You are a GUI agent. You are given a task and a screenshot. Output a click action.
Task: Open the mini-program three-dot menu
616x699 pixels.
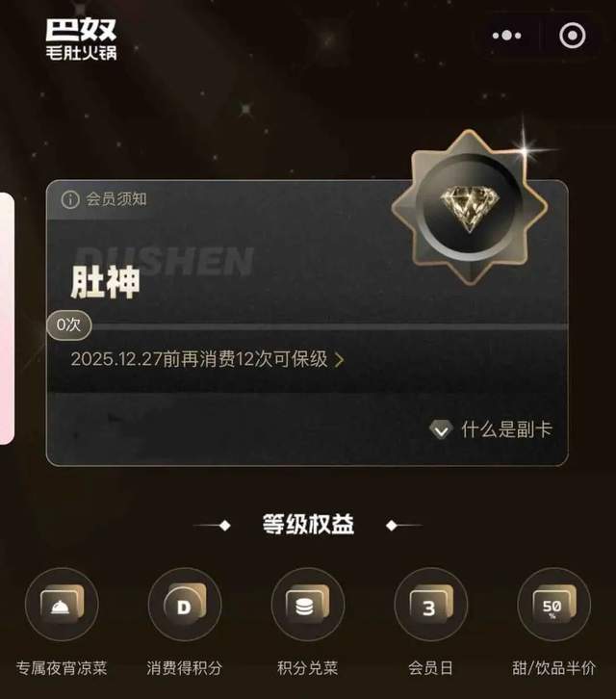point(507,36)
